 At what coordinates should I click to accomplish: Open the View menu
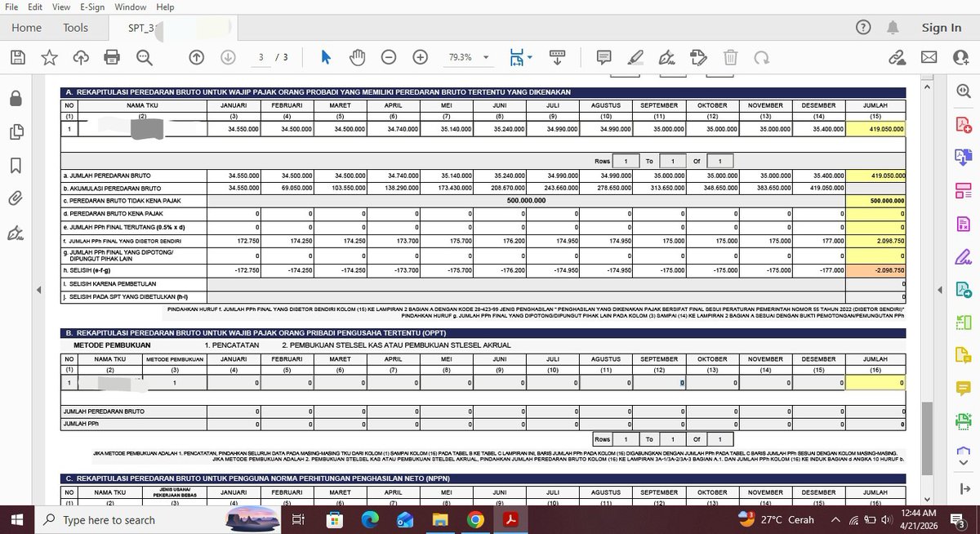coord(61,7)
